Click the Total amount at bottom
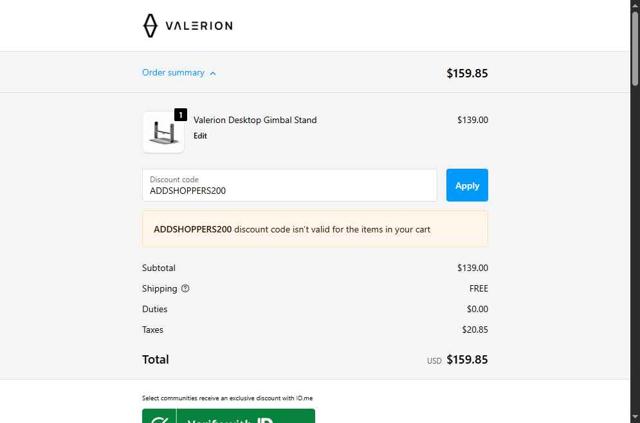 tap(467, 360)
